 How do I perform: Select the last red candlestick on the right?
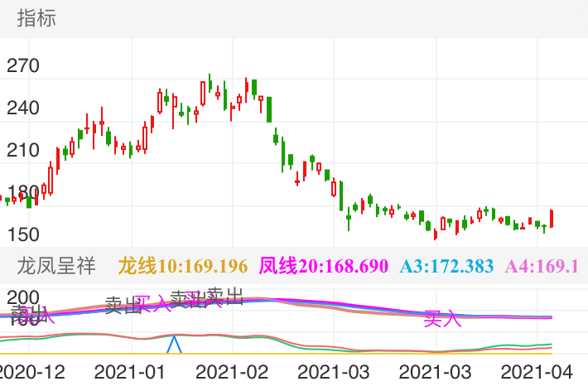552,218
